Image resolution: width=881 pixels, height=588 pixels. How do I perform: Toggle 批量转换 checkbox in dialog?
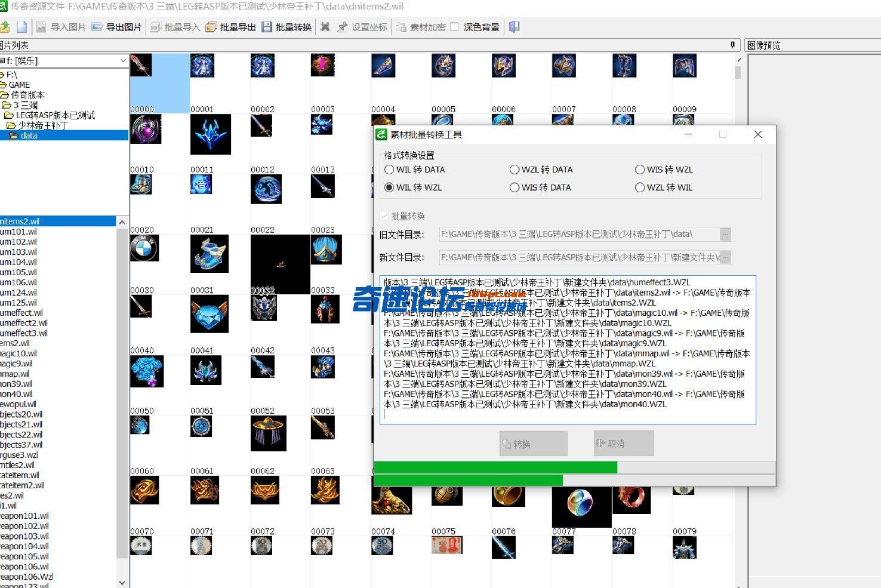point(384,216)
